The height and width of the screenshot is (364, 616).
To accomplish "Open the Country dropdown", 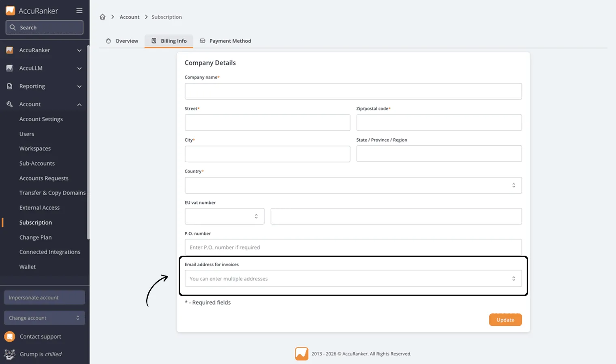I will 513,185.
